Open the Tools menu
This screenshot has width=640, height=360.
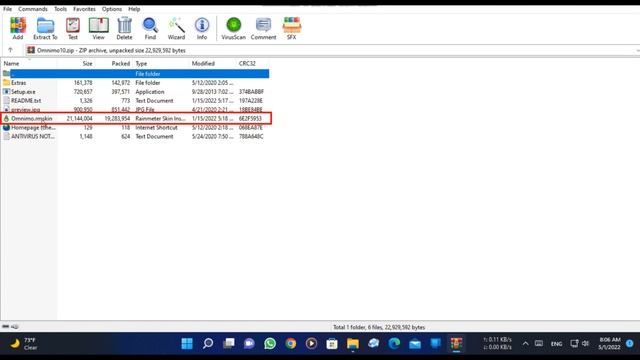(60, 9)
